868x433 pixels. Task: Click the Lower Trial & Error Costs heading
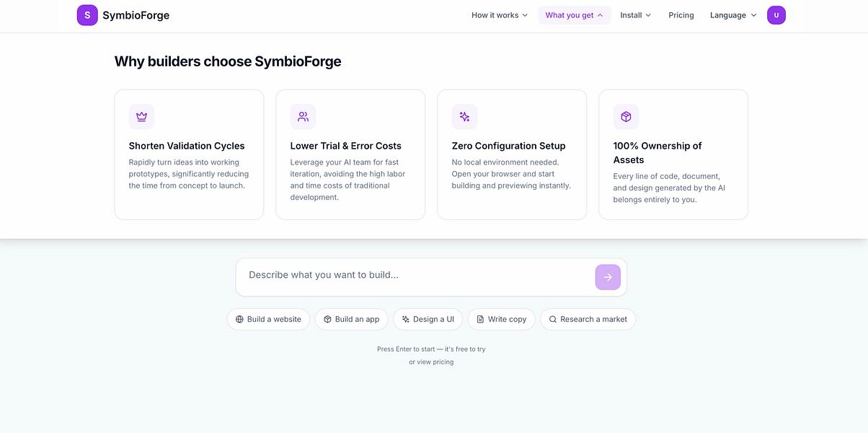coord(346,146)
